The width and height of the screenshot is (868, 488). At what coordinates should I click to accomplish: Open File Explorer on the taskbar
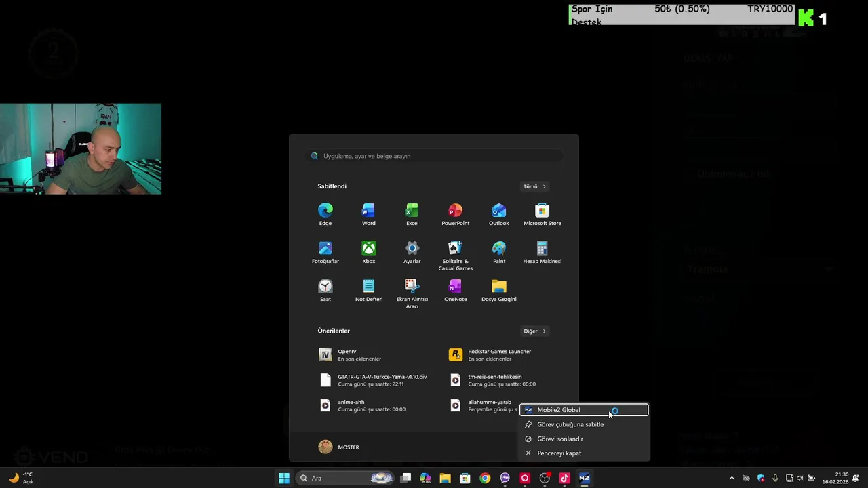click(445, 478)
